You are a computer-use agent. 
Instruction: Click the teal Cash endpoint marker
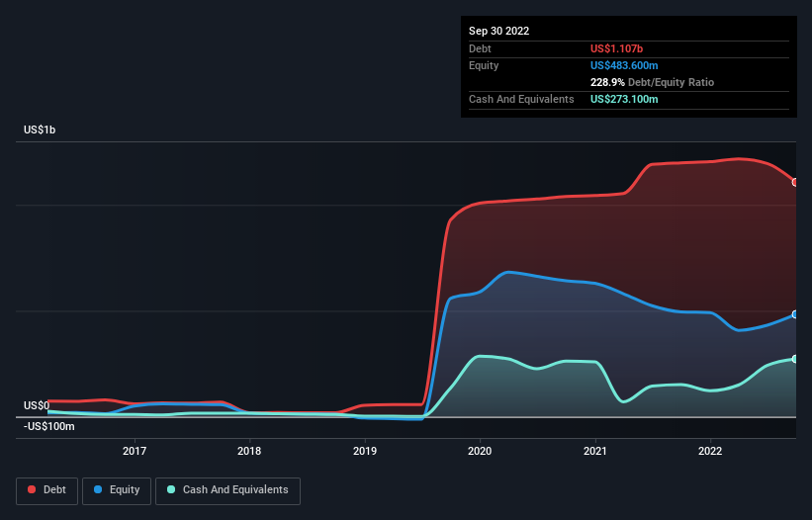point(795,359)
